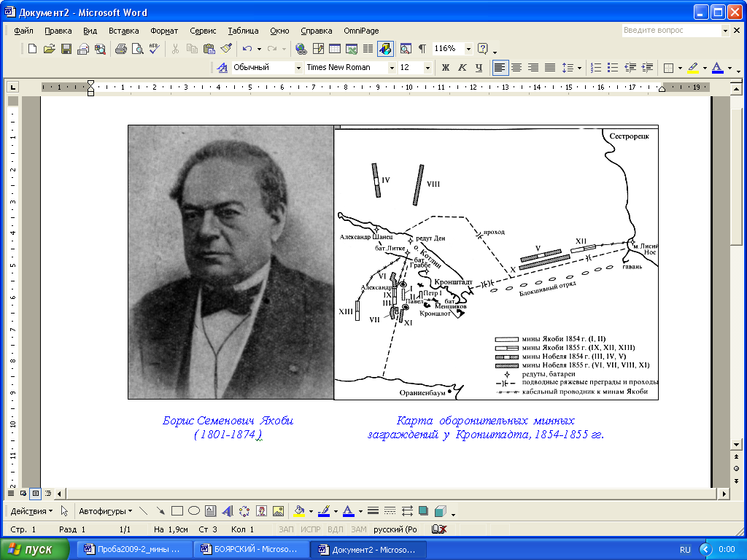Image resolution: width=747 pixels, height=560 pixels.
Task: Insert an Excel worksheet
Action: pos(352,49)
